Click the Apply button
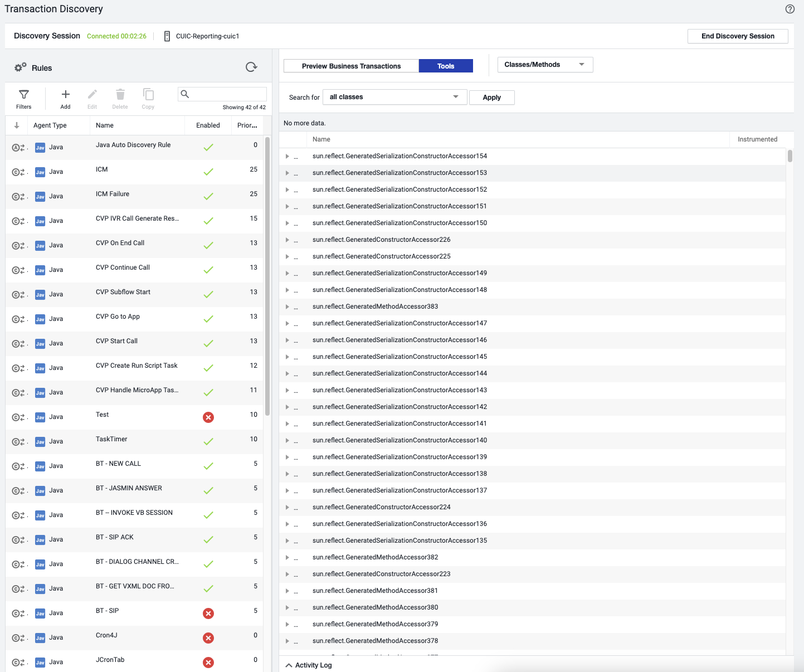The image size is (804, 672). [491, 98]
